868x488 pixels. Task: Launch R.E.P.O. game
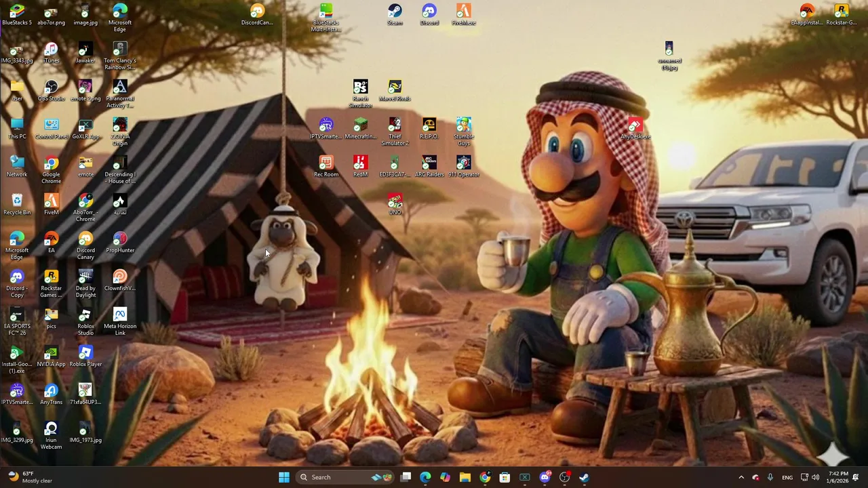tap(429, 129)
